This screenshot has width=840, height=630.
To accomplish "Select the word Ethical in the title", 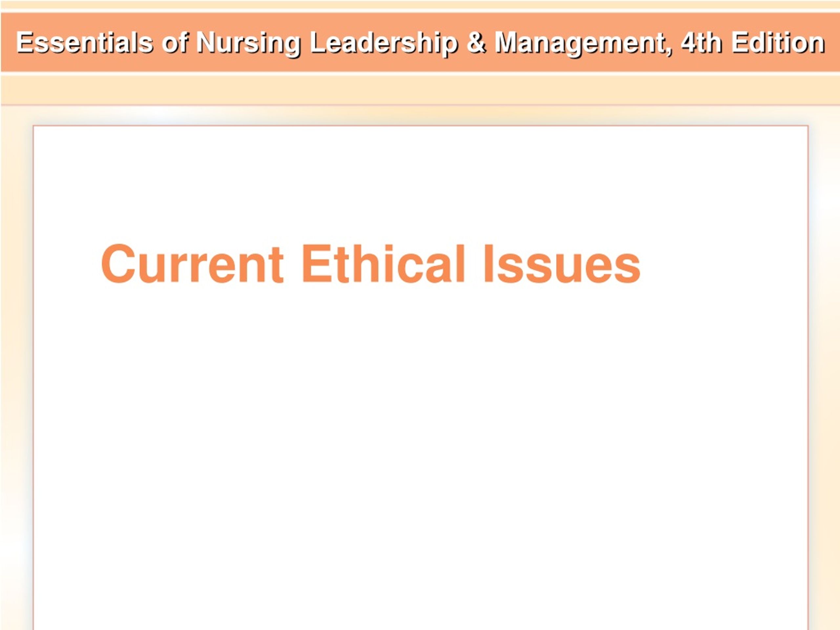I will point(383,264).
